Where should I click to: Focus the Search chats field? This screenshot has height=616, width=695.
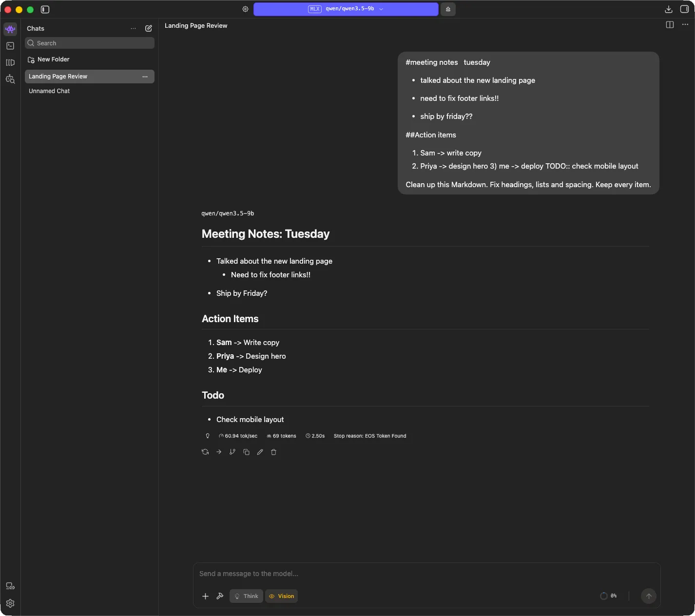pos(90,43)
